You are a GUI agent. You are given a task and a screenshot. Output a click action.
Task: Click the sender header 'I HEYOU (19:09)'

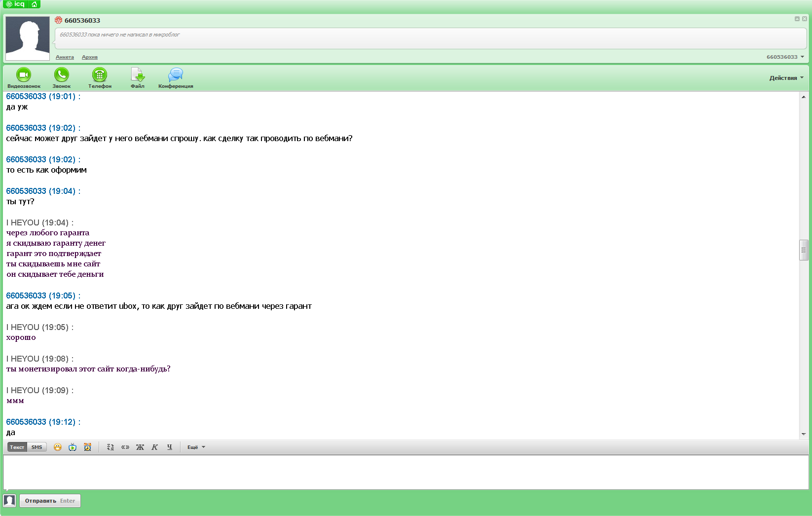pos(40,390)
